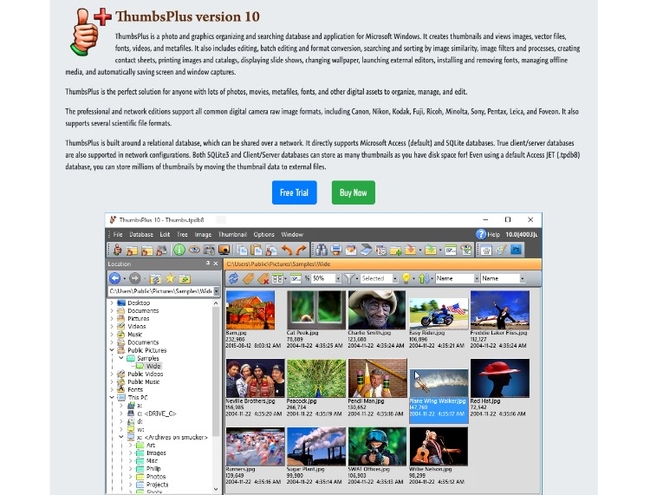Open the Window menu

tap(292, 234)
